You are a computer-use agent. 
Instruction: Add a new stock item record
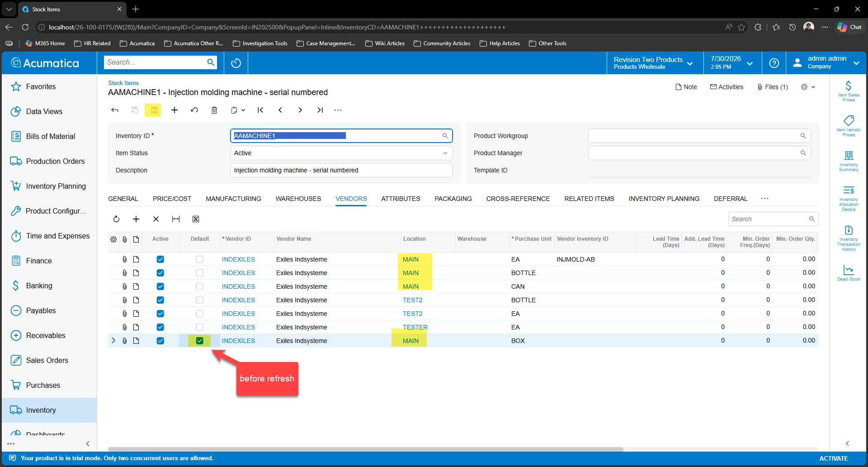tap(175, 110)
